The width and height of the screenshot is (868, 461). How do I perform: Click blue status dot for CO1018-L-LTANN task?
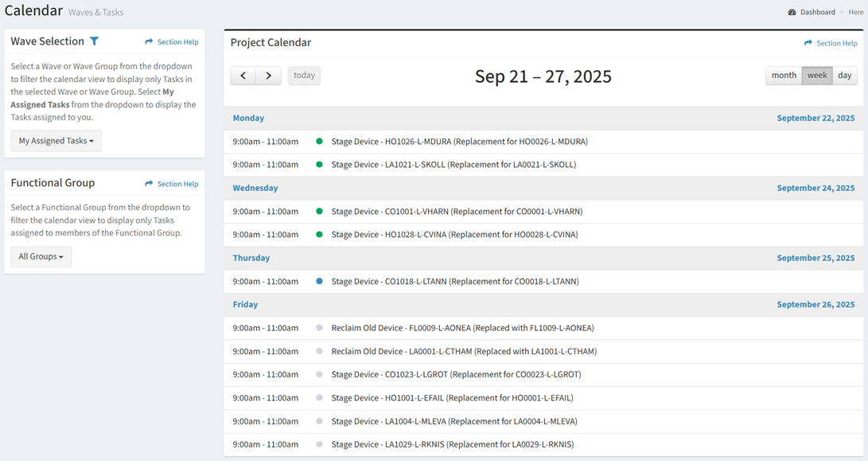click(319, 281)
